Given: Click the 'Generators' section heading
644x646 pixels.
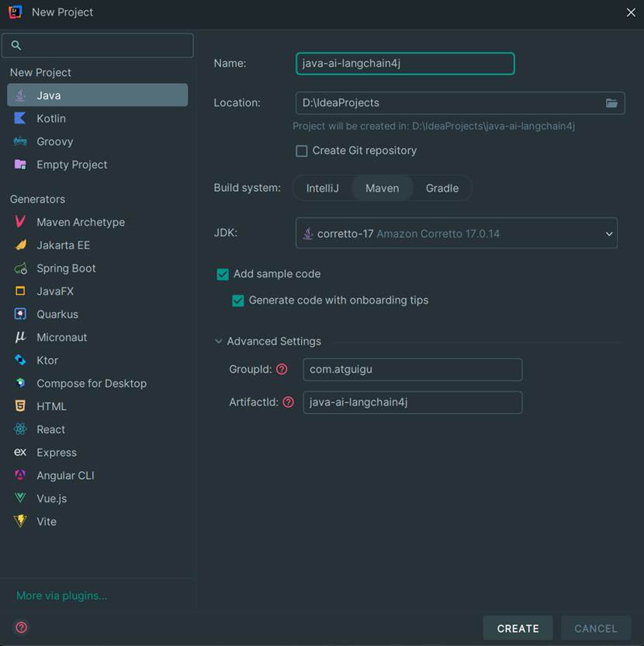Looking at the screenshot, I should [37, 199].
